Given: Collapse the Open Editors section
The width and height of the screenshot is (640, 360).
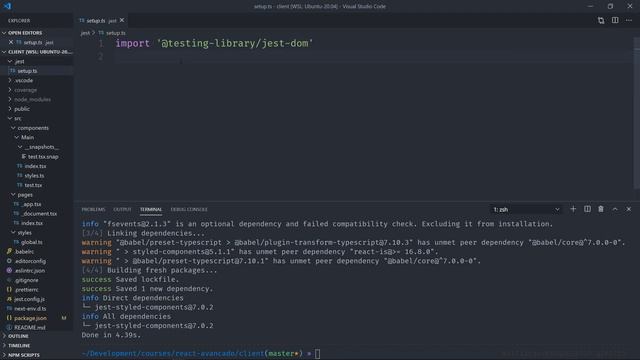Looking at the screenshot, I should (x=37, y=33).
